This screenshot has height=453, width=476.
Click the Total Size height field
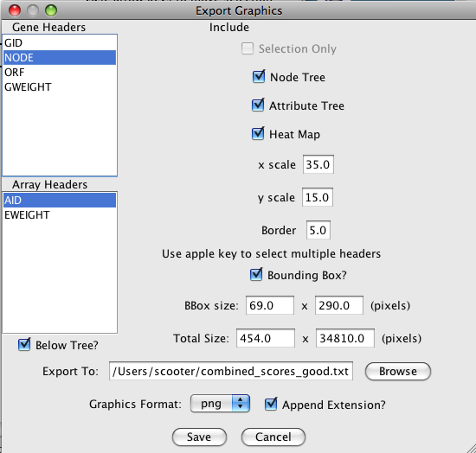(345, 338)
